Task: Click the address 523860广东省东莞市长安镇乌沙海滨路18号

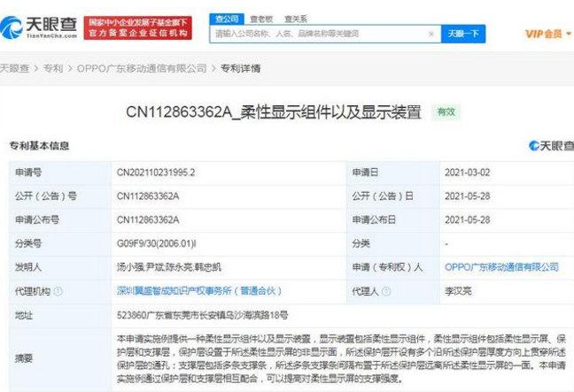Action: [203, 315]
